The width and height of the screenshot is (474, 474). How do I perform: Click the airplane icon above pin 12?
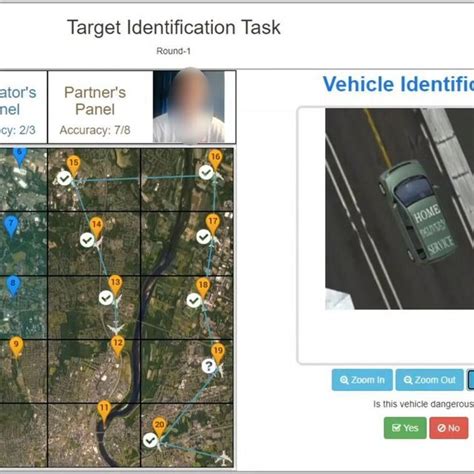(x=116, y=328)
